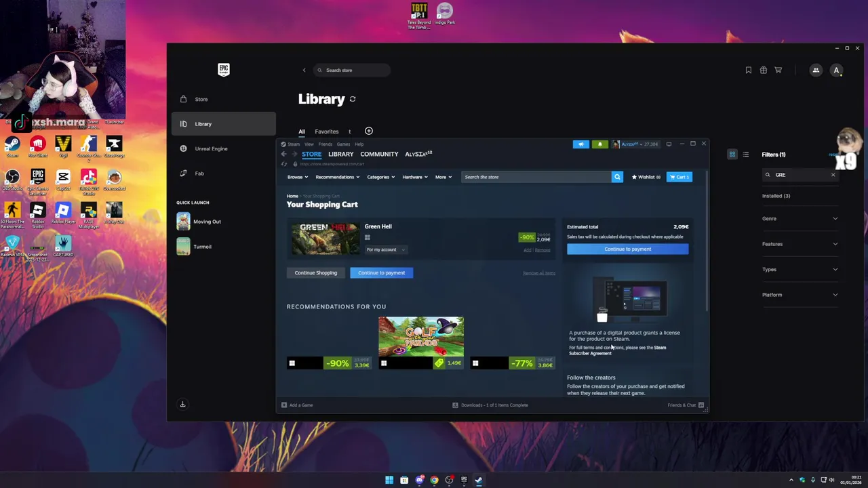Open Fab in Epic sidebar
This screenshot has height=488, width=868.
[x=224, y=174]
